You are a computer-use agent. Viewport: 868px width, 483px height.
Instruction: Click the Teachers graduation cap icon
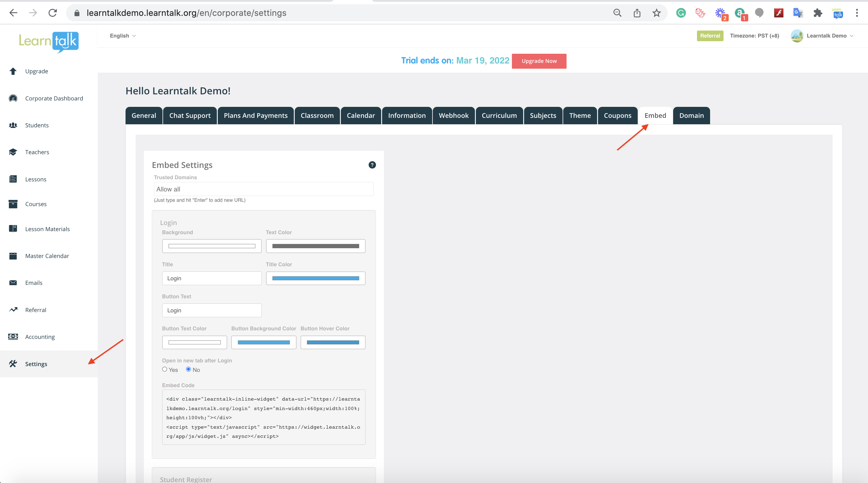click(x=13, y=152)
